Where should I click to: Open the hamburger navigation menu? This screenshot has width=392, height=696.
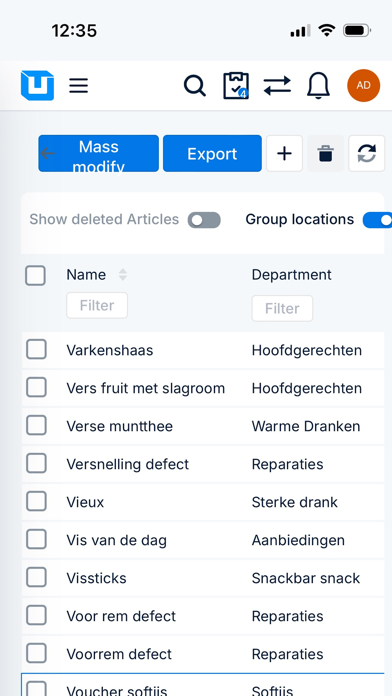pos(79,85)
